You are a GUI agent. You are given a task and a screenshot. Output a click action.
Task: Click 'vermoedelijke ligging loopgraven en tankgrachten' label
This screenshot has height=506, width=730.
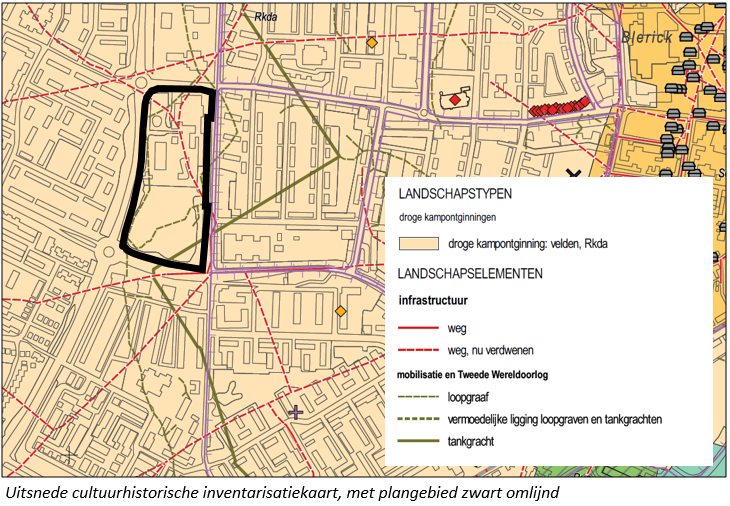[x=554, y=419]
